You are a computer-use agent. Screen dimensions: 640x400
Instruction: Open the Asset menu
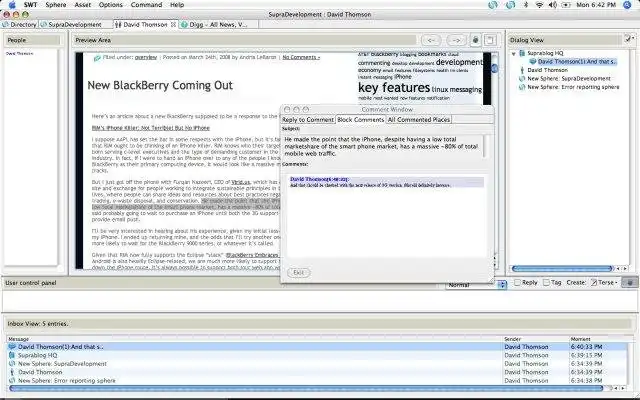82,5
